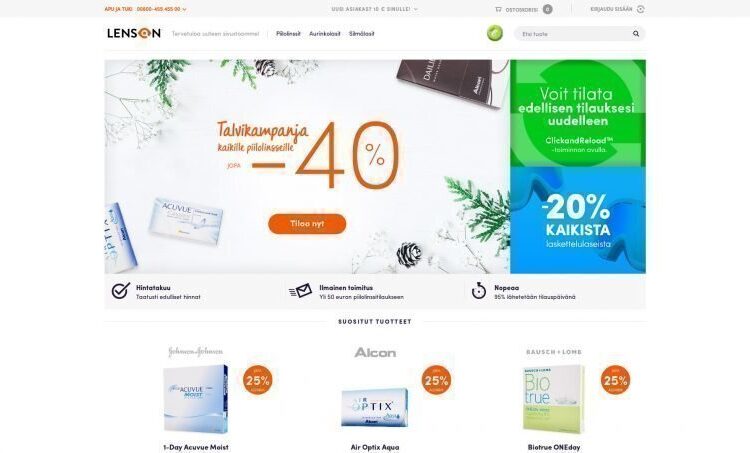Image resolution: width=750 pixels, height=453 pixels.
Task: Click the login icon beside Kirjaudu sisään
Action: click(x=640, y=9)
